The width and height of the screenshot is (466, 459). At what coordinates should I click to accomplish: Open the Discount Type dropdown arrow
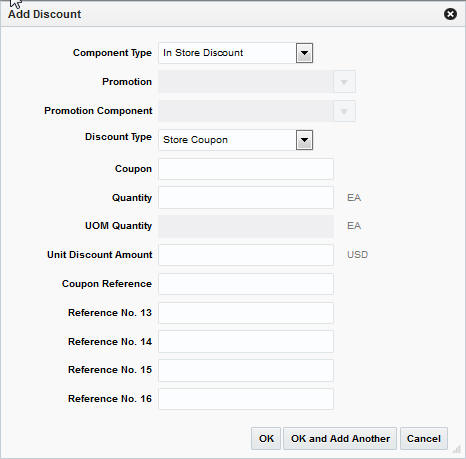304,140
